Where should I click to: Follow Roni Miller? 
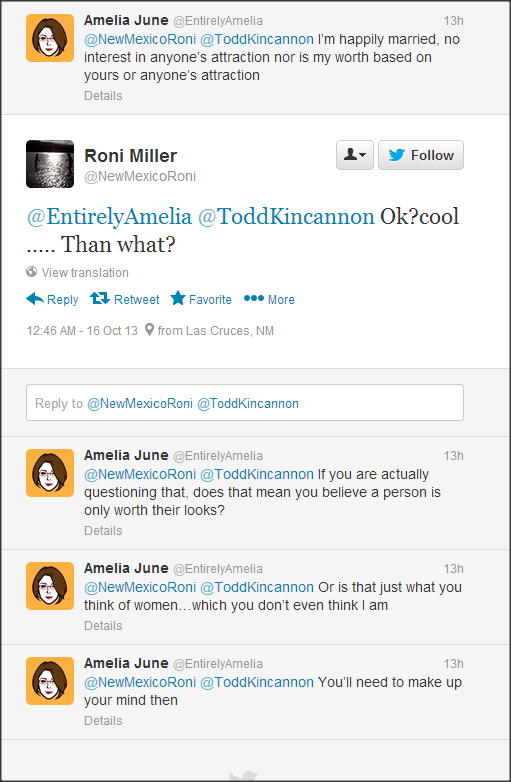[x=421, y=155]
